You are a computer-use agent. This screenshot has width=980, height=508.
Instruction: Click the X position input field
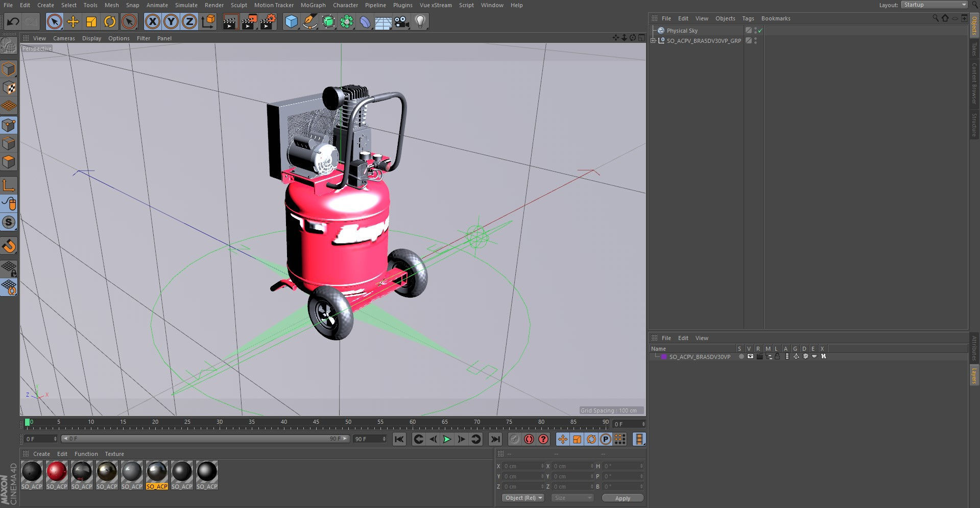coord(523,466)
